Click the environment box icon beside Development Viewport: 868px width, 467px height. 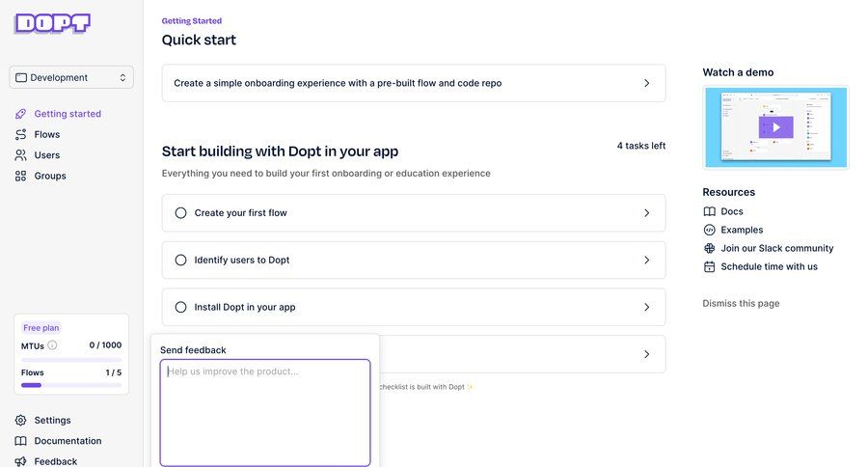point(21,77)
